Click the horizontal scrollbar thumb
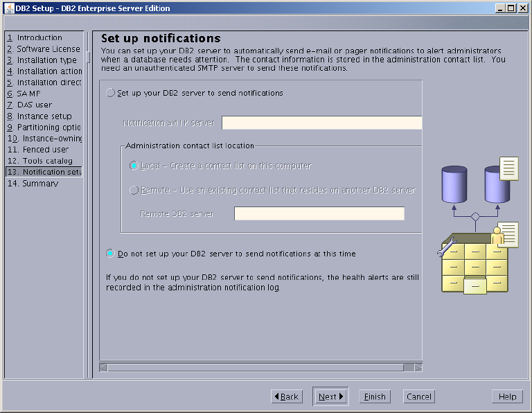Viewport: 532px width, 413px height. [x=256, y=367]
